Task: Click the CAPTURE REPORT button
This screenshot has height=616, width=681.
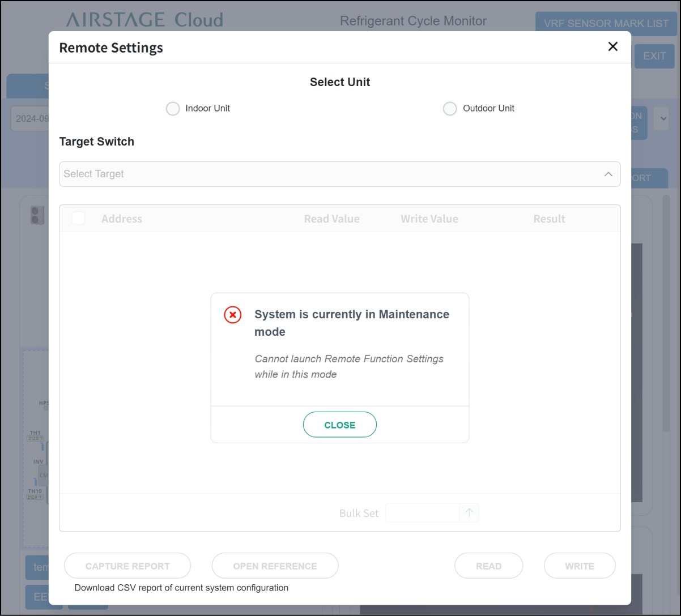Action: [127, 566]
